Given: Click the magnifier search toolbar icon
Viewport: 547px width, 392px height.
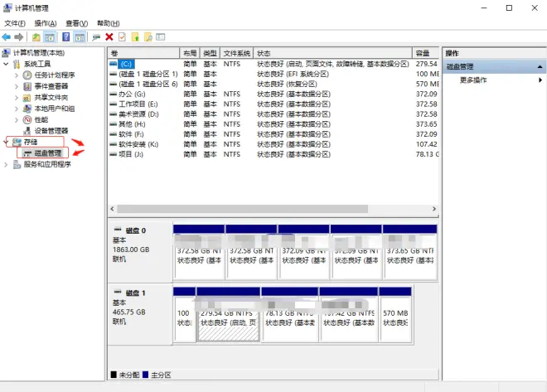Looking at the screenshot, I should click(x=148, y=36).
